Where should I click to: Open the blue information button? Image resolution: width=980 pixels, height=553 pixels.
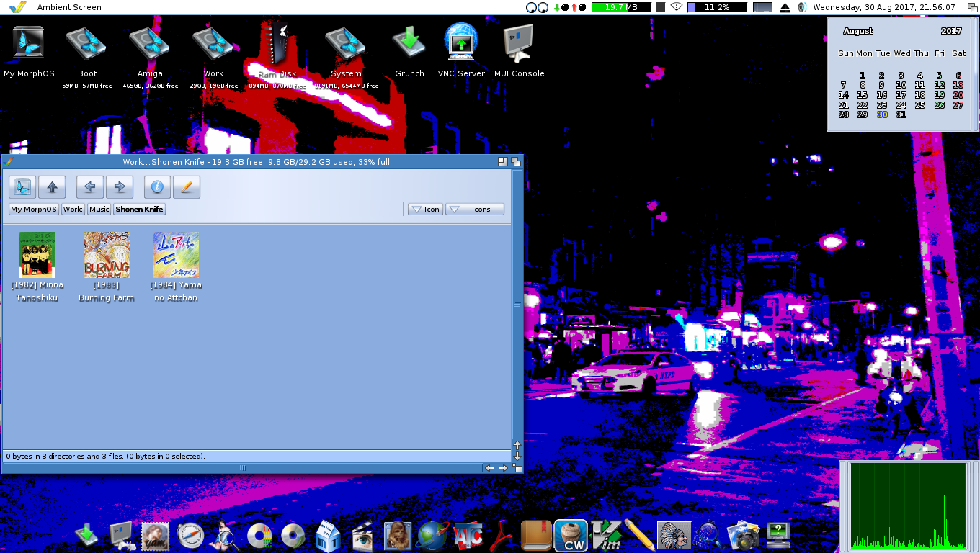click(157, 187)
